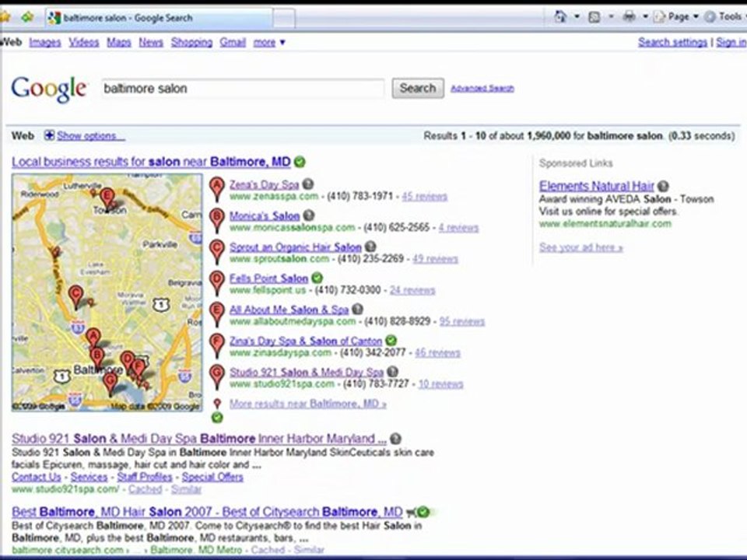
Task: Open 45 reviews link for Zena's Day Spa
Action: 425,196
